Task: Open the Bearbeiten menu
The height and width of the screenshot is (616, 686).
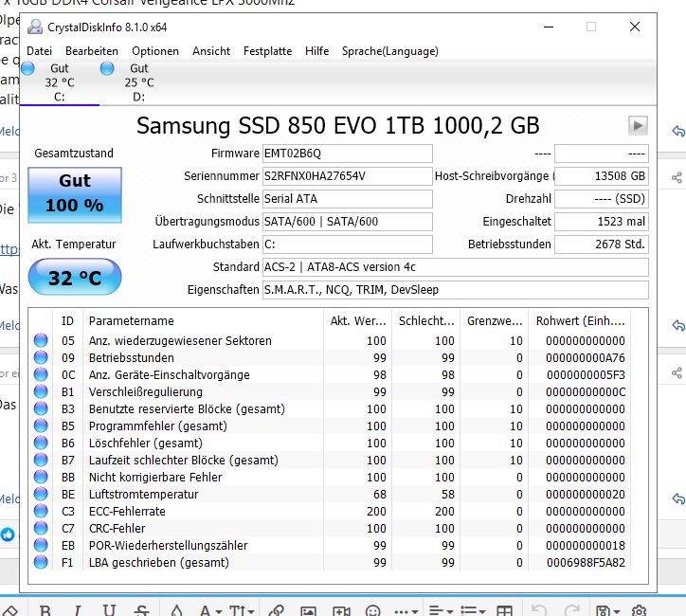Action: click(92, 51)
